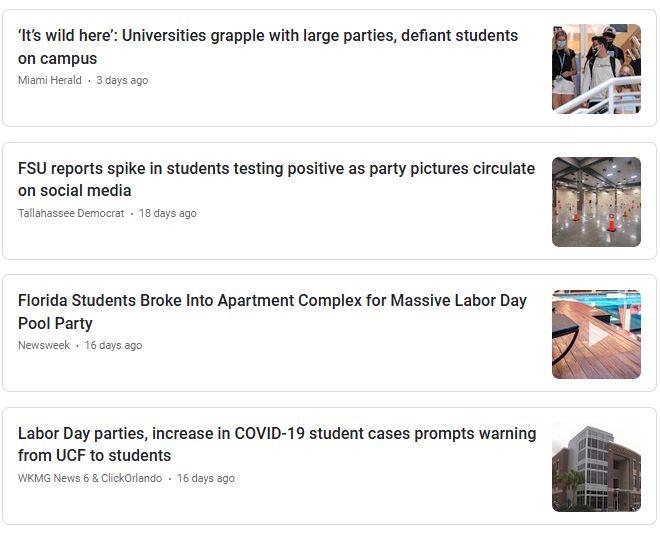The height and width of the screenshot is (533, 660).
Task: Click the Newsweek '16 days ago' timestamp
Action: coord(113,345)
